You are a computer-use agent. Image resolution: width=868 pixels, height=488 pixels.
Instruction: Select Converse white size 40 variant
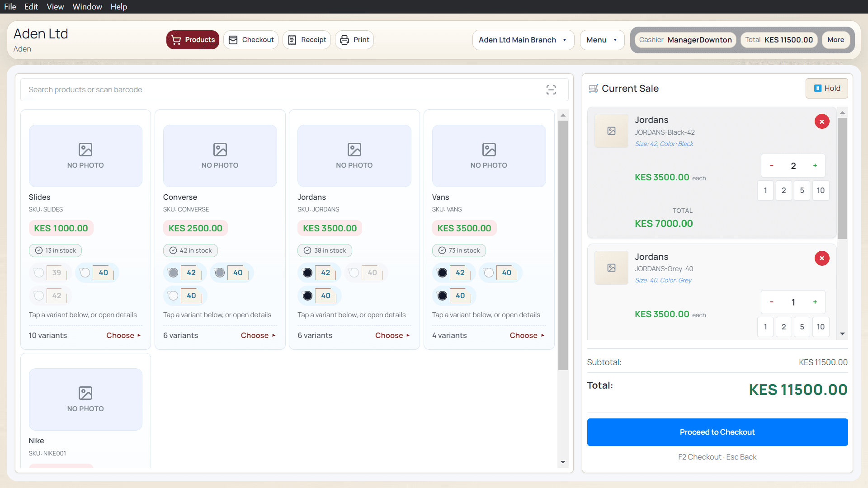click(185, 296)
